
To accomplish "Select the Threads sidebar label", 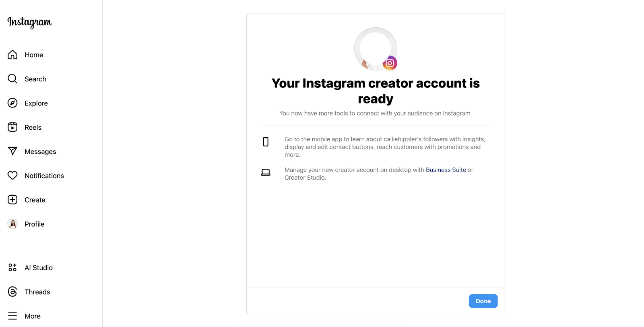I will click(x=37, y=292).
